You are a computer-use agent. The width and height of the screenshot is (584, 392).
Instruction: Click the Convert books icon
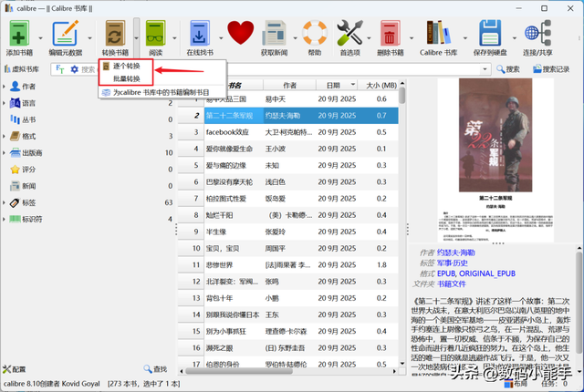[115, 34]
